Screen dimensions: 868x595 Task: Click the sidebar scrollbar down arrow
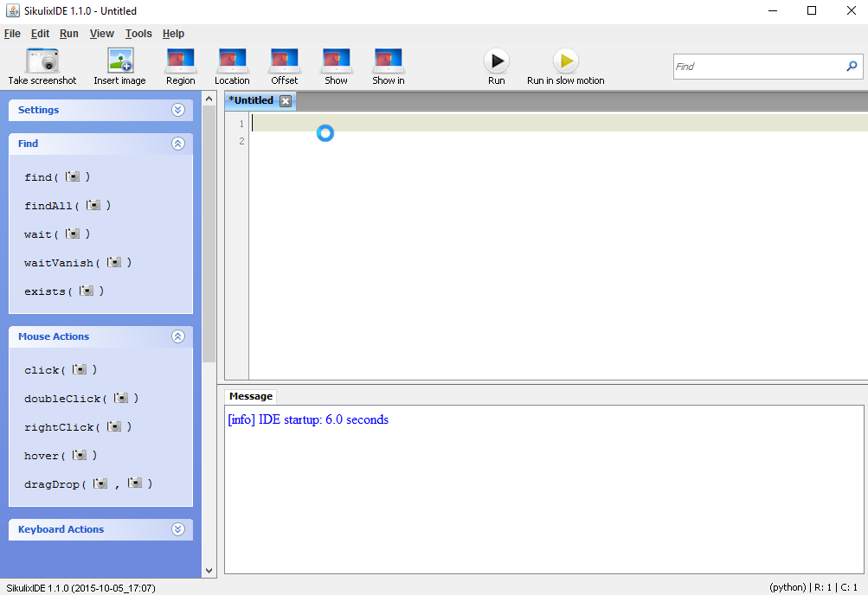pos(209,571)
